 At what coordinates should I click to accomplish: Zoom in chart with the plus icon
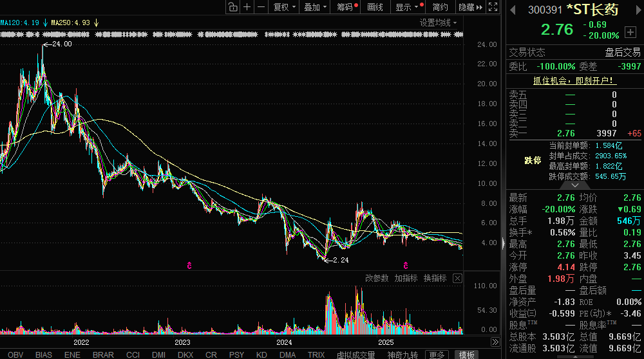247,7
